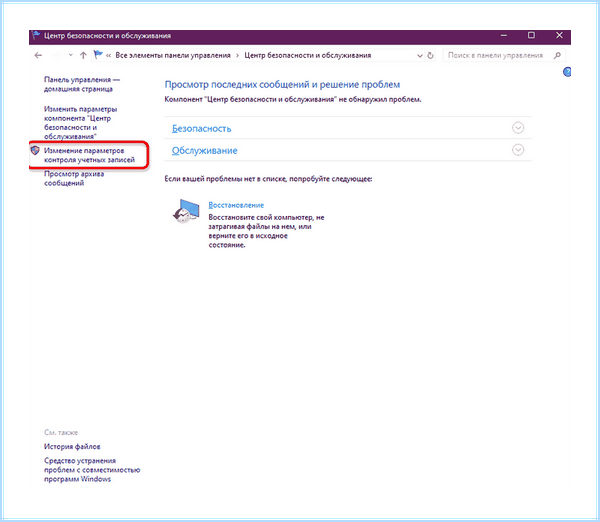600x522 pixels.
Task: Open the help question mark icon
Action: click(x=567, y=72)
